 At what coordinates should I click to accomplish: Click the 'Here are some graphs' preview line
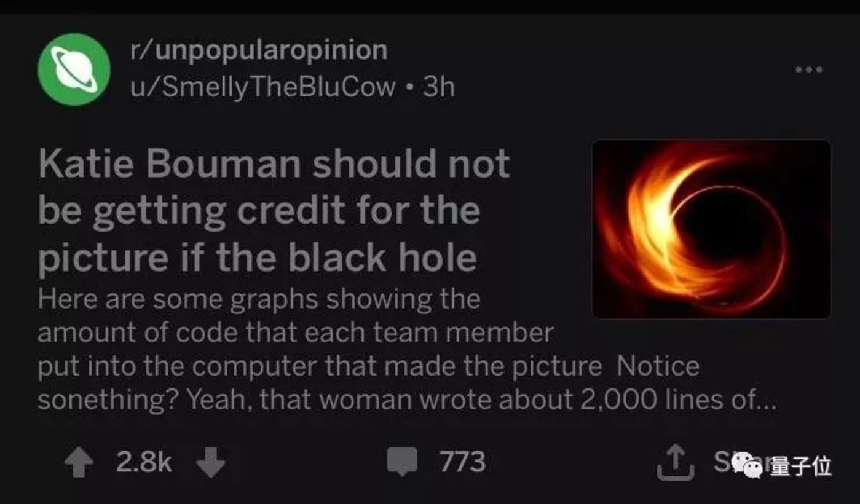click(259, 300)
